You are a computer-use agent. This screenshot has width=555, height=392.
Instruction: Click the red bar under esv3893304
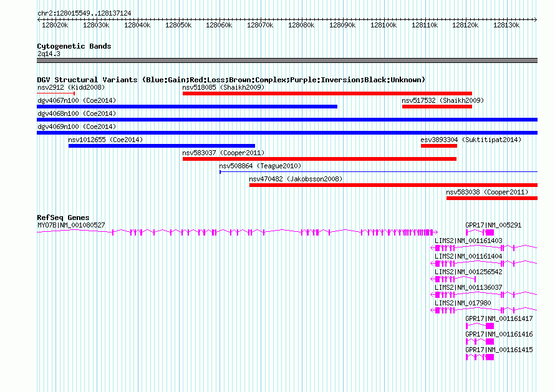pos(439,146)
